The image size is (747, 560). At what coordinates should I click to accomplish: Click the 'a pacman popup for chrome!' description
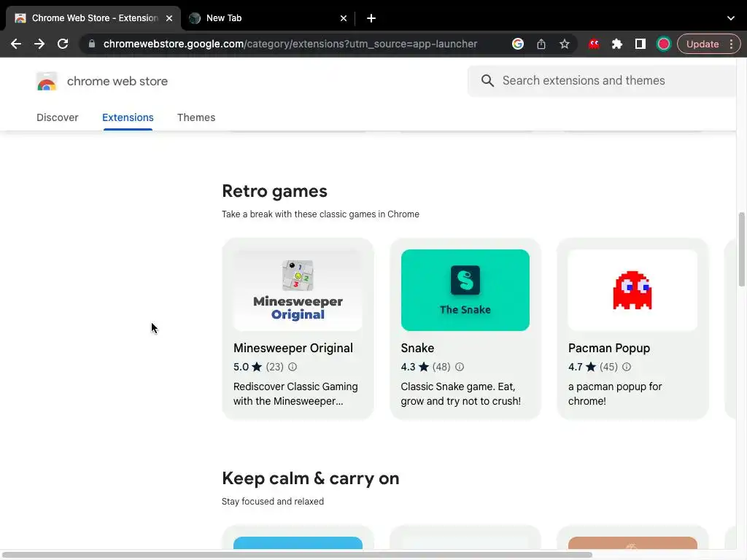(x=614, y=394)
